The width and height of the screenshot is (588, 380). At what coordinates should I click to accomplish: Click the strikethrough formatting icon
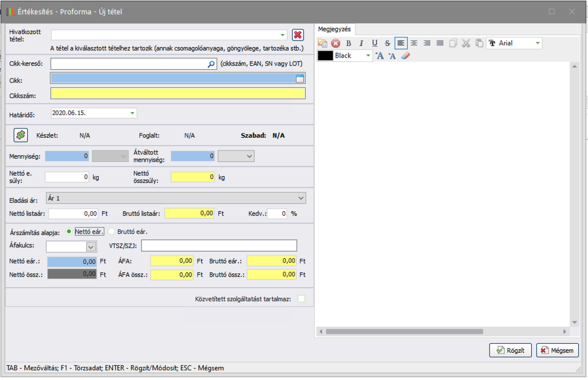tap(387, 43)
